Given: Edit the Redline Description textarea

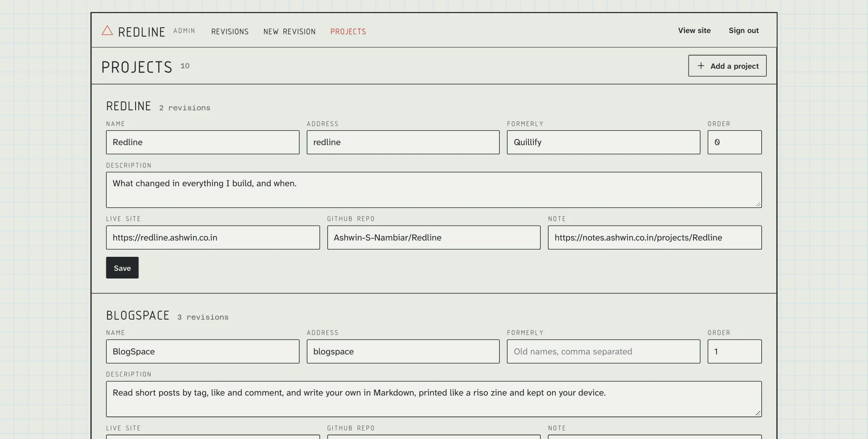Looking at the screenshot, I should coord(434,190).
